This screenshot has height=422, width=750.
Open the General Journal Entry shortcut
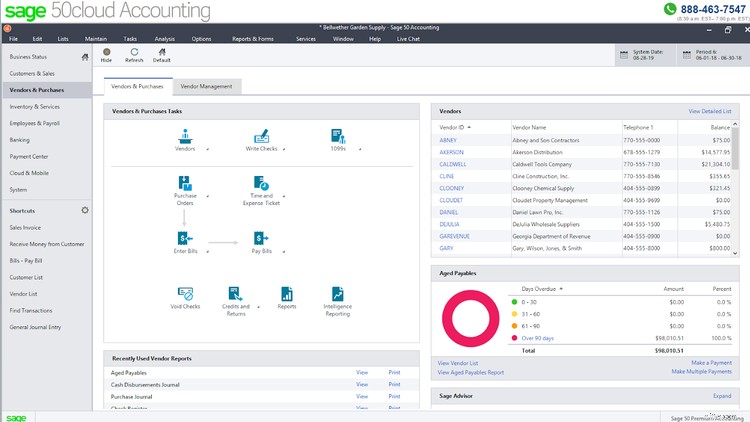click(35, 327)
